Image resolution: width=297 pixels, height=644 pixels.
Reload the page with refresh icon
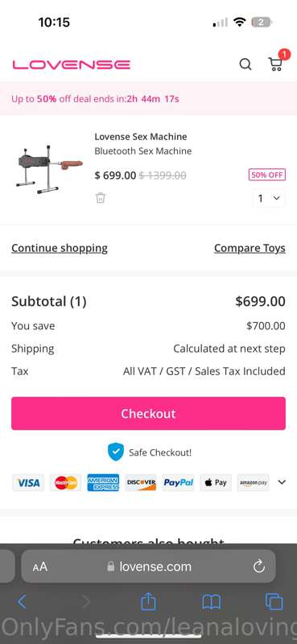pyautogui.click(x=259, y=567)
